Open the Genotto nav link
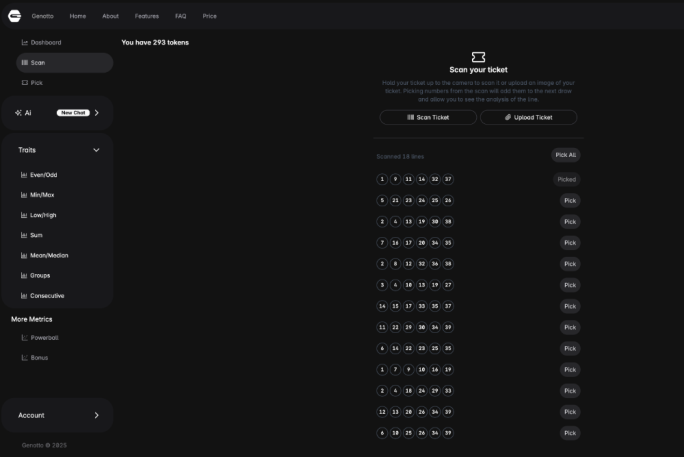 [x=42, y=16]
